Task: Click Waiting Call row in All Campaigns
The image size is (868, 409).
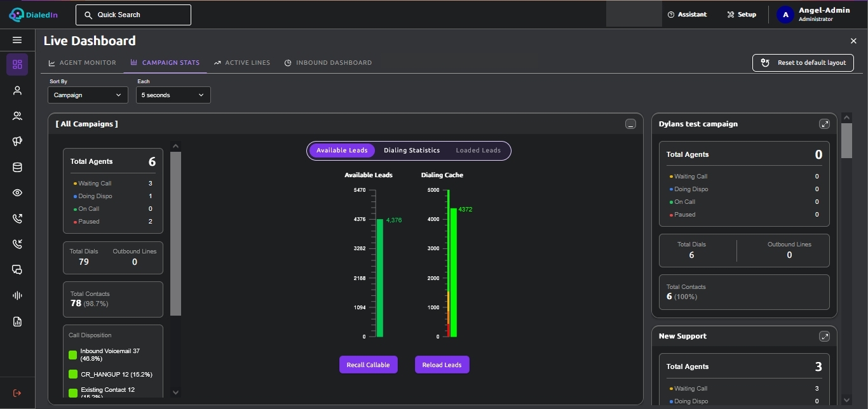Action: tap(113, 184)
